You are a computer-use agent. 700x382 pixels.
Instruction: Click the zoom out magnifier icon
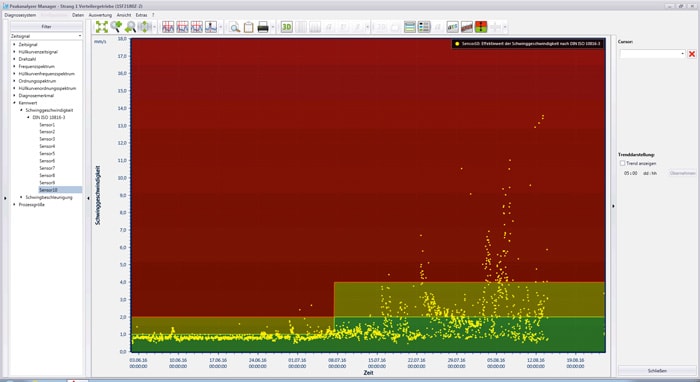(x=130, y=27)
